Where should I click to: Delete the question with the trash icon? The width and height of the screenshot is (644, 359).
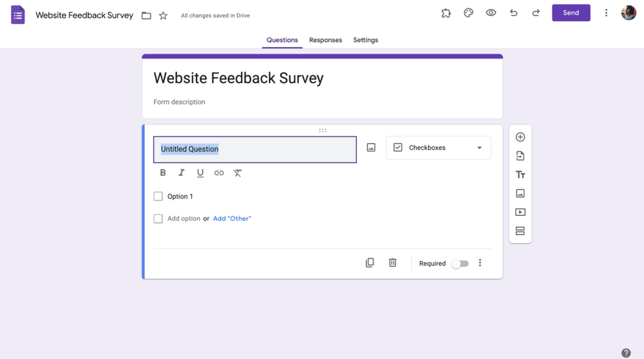(392, 263)
